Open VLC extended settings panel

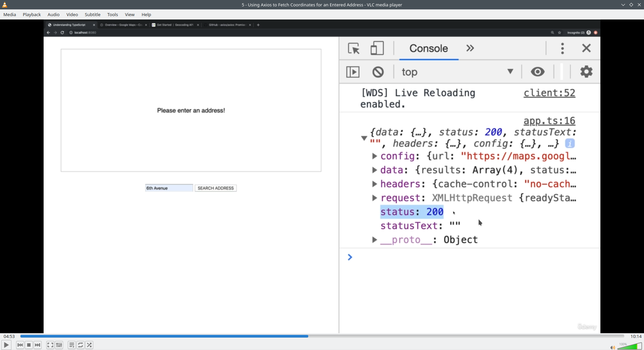click(59, 345)
